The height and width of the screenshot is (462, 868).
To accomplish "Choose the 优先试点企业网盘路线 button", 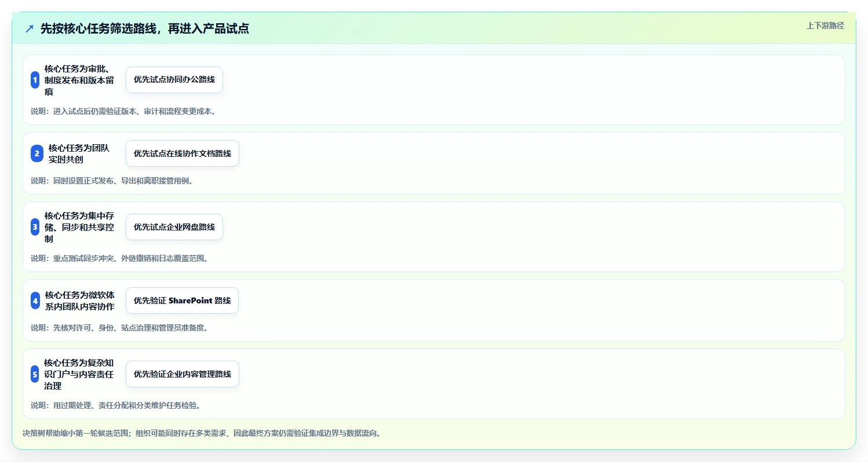I will click(x=174, y=227).
